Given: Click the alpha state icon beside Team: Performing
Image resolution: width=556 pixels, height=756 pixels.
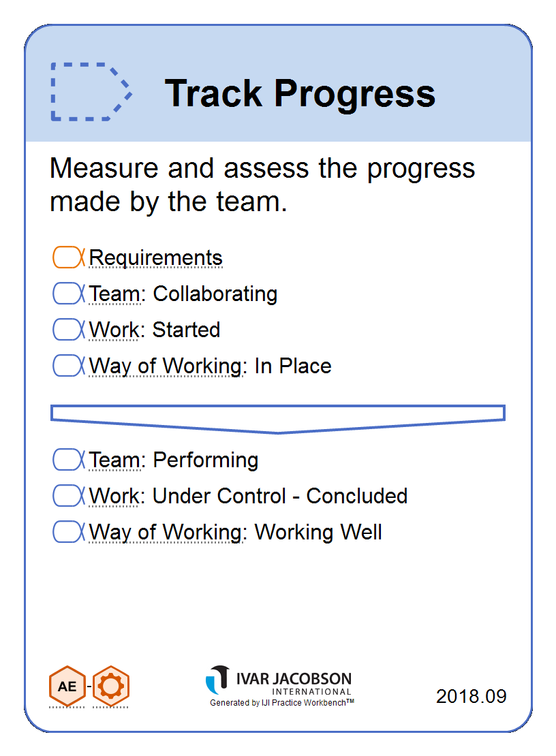Looking at the screenshot, I should pyautogui.click(x=69, y=460).
